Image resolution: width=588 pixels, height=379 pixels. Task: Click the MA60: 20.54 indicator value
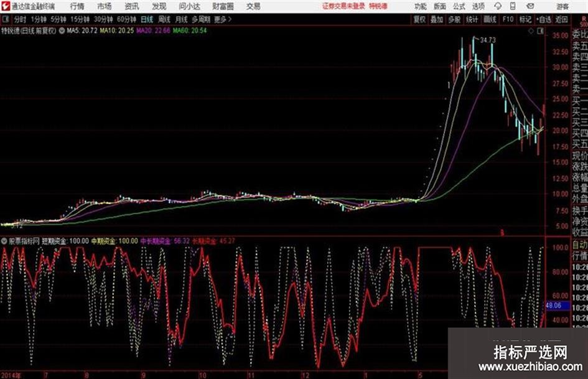pyautogui.click(x=190, y=30)
